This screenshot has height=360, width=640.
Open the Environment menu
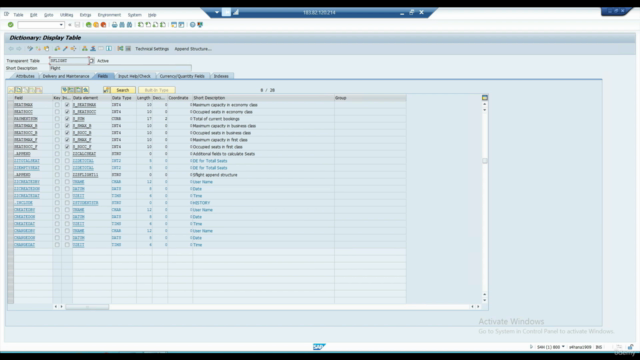[x=109, y=15]
